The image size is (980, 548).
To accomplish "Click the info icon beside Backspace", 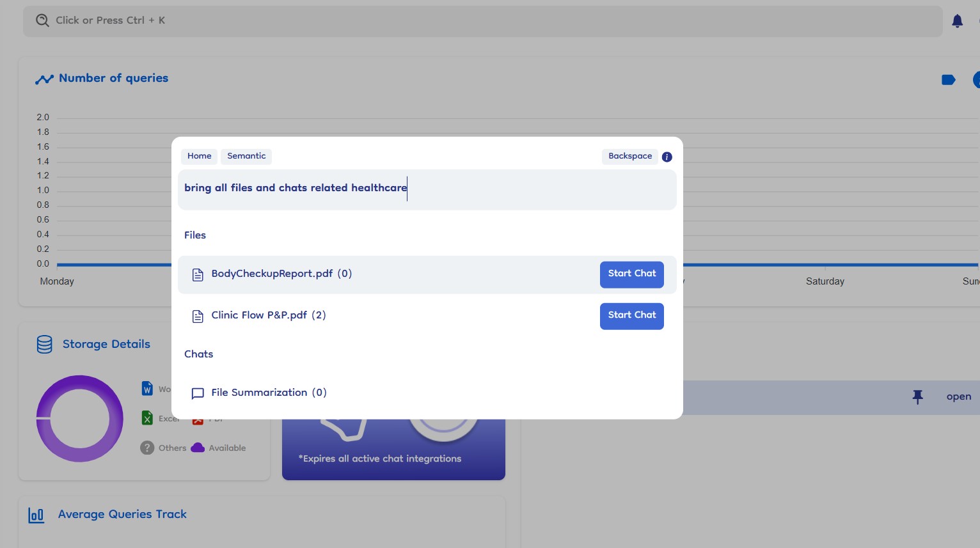I will click(x=667, y=157).
